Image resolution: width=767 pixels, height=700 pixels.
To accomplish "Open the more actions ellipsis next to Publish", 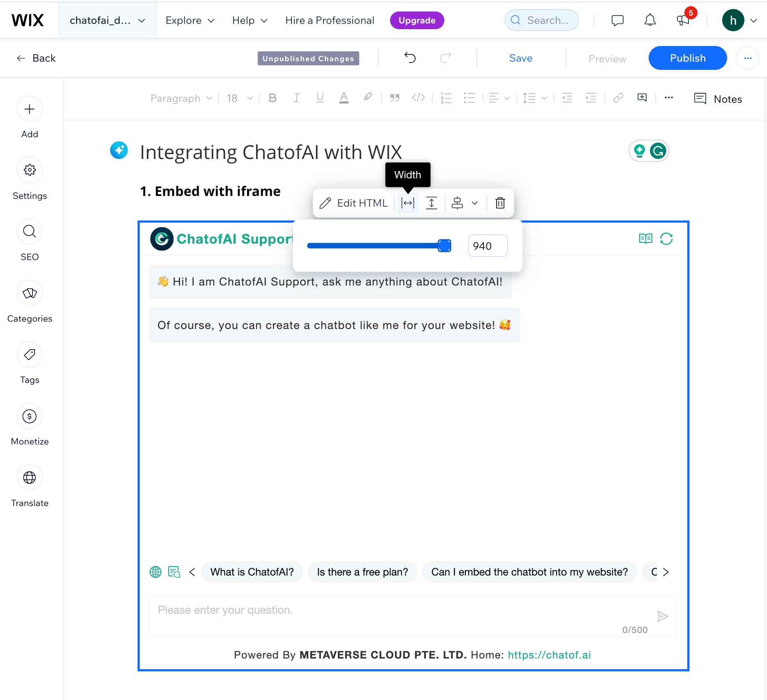I will 748,58.
